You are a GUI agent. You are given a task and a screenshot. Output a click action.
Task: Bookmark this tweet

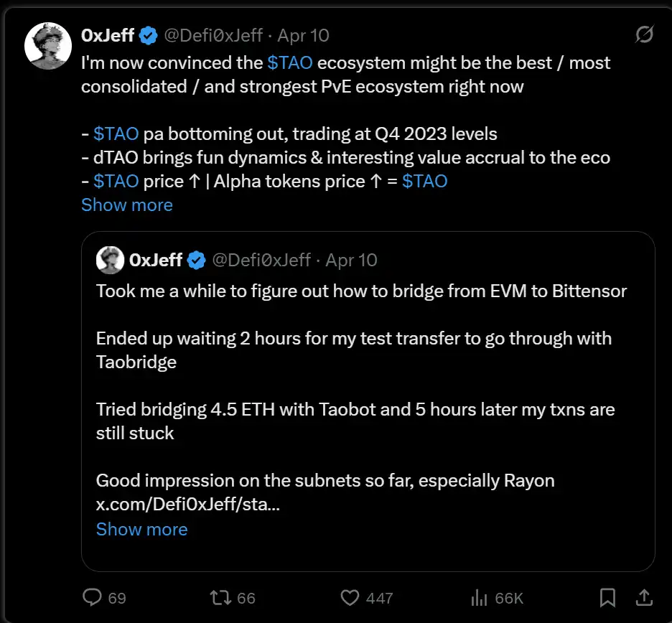pyautogui.click(x=607, y=597)
